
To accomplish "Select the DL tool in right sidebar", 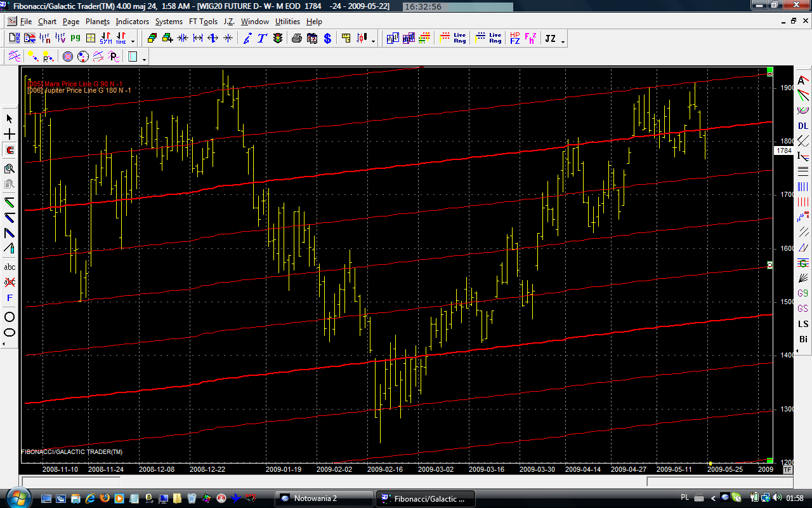I will point(803,126).
